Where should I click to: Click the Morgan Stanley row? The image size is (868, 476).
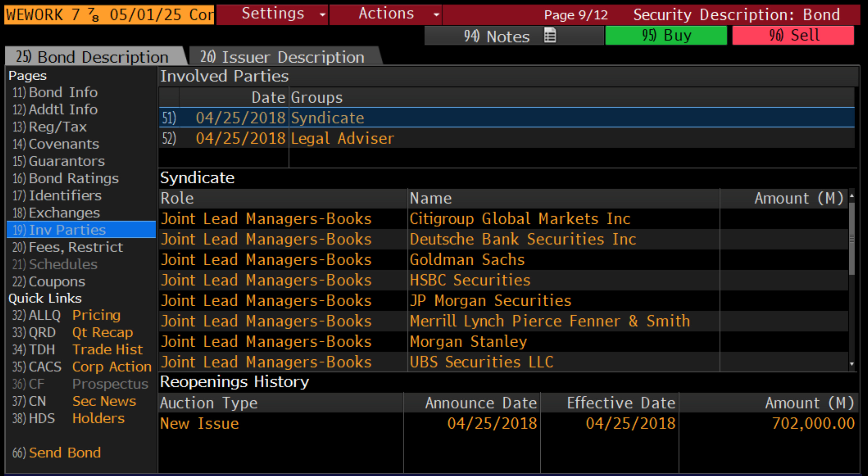pyautogui.click(x=503, y=342)
